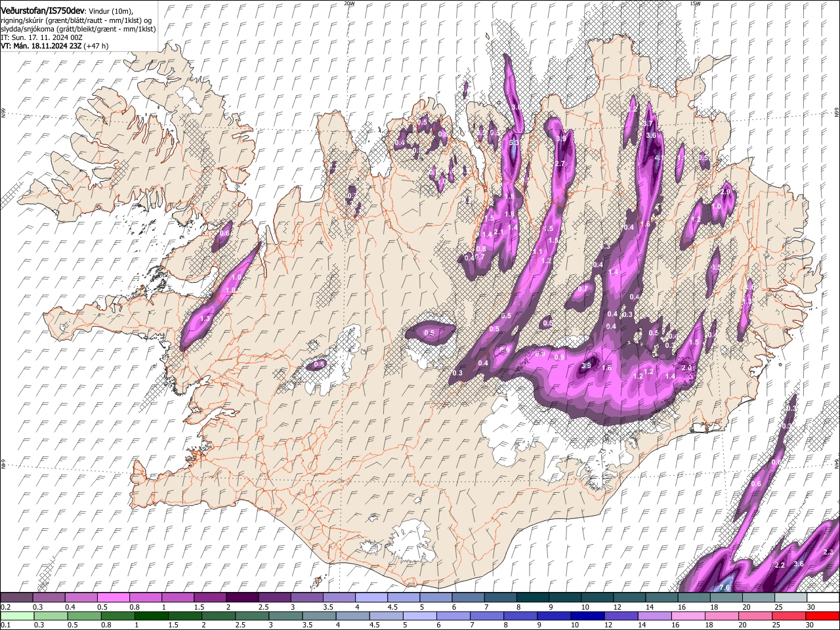Click the 15W longitude label
The image size is (840, 630).
(x=695, y=3)
